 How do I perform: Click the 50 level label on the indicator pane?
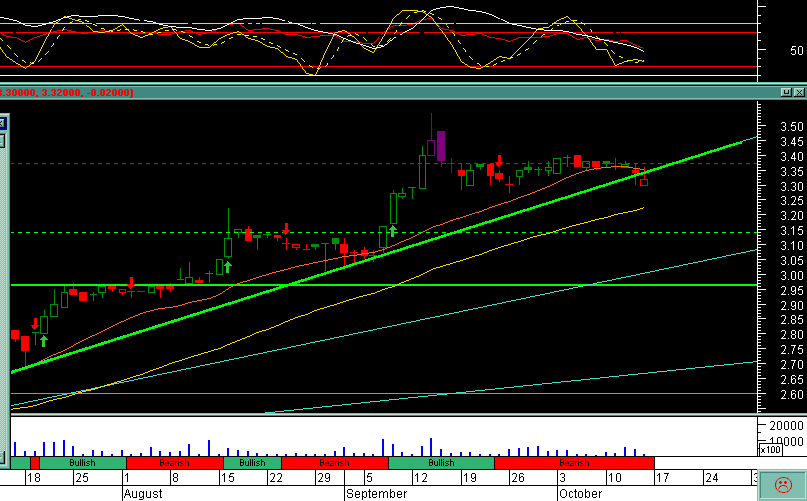tap(797, 50)
